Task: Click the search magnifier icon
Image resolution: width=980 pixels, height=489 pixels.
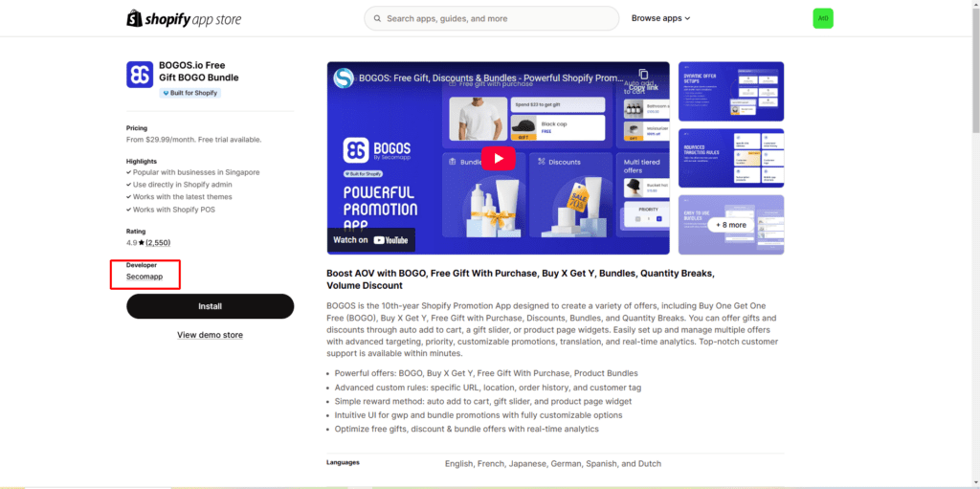Action: tap(378, 18)
